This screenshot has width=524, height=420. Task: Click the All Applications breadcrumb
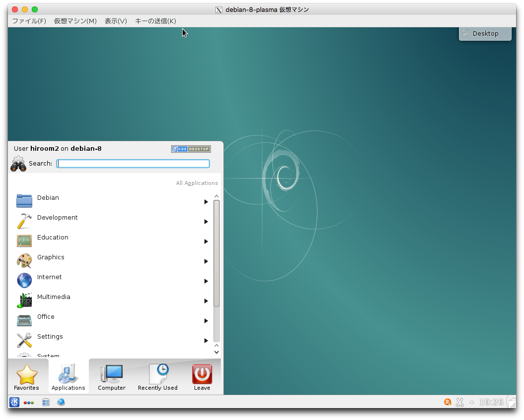click(197, 183)
